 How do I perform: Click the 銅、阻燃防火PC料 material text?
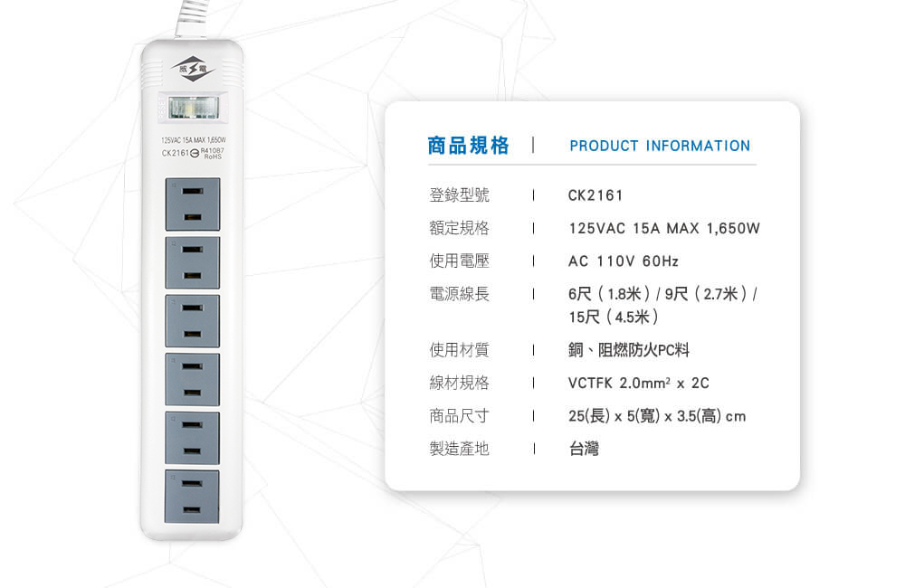pos(628,350)
